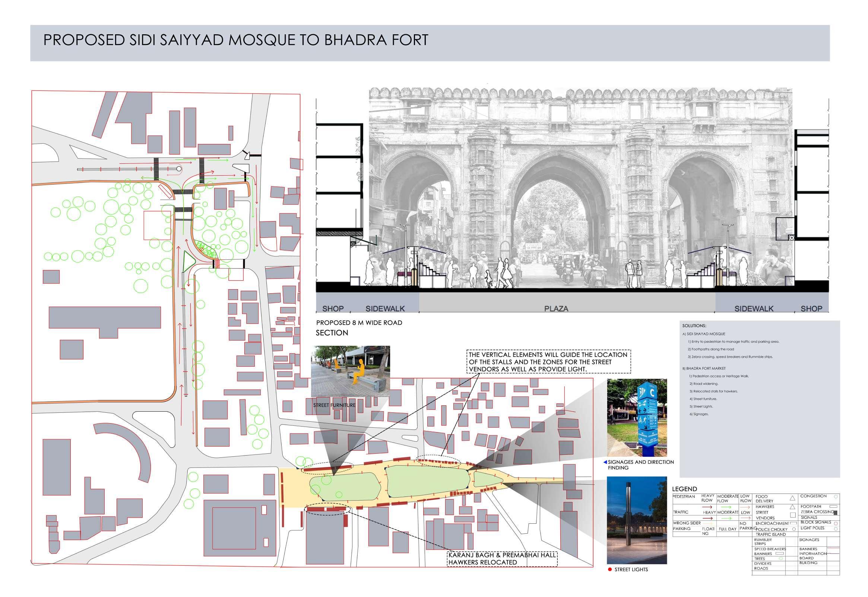Click the Zebra Crossing striped legend symbol

click(x=836, y=513)
